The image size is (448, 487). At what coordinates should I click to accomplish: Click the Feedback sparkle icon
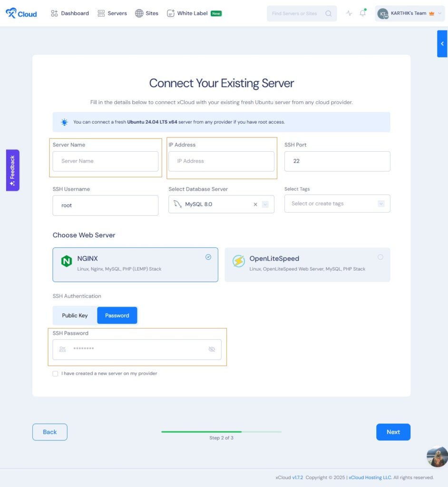(12, 184)
